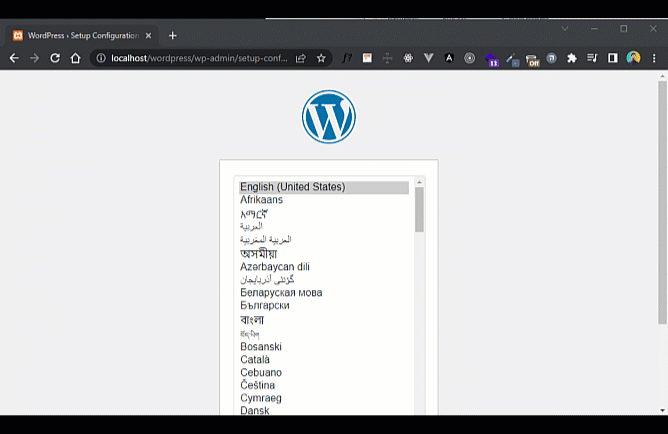This screenshot has width=668, height=434.
Task: Open the purple badge extension icon
Action: pos(491,59)
